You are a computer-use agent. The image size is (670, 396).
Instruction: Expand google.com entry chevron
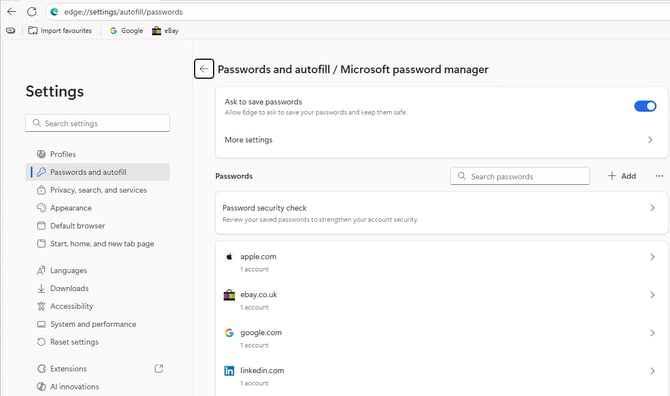[652, 333]
